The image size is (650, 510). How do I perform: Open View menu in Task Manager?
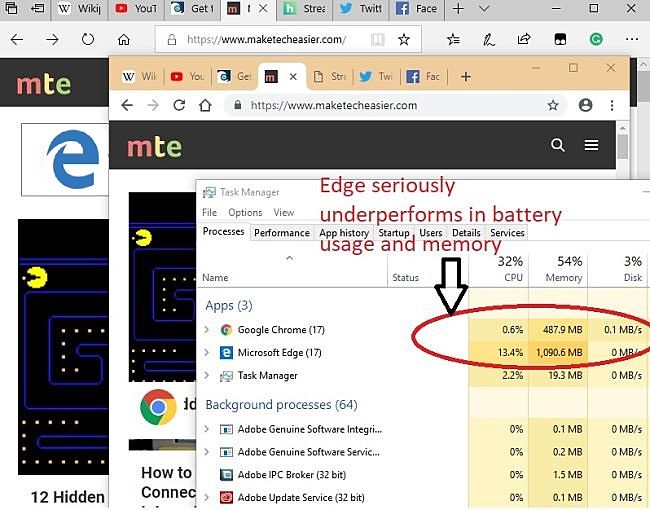point(284,213)
